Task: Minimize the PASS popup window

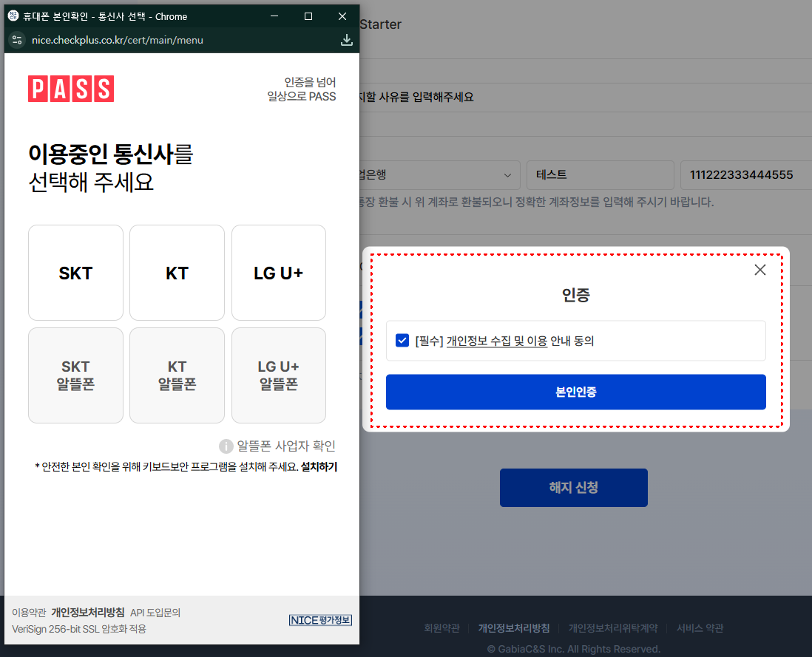Action: 274,16
